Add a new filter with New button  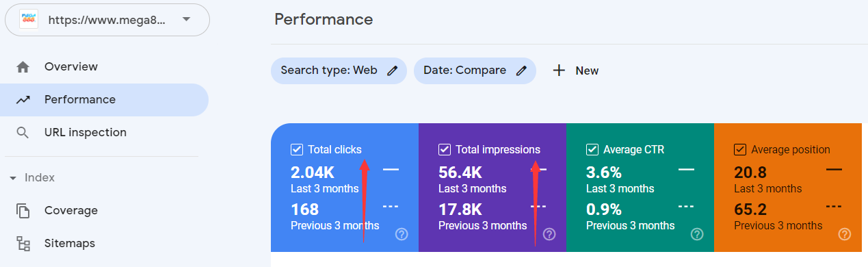coord(575,71)
